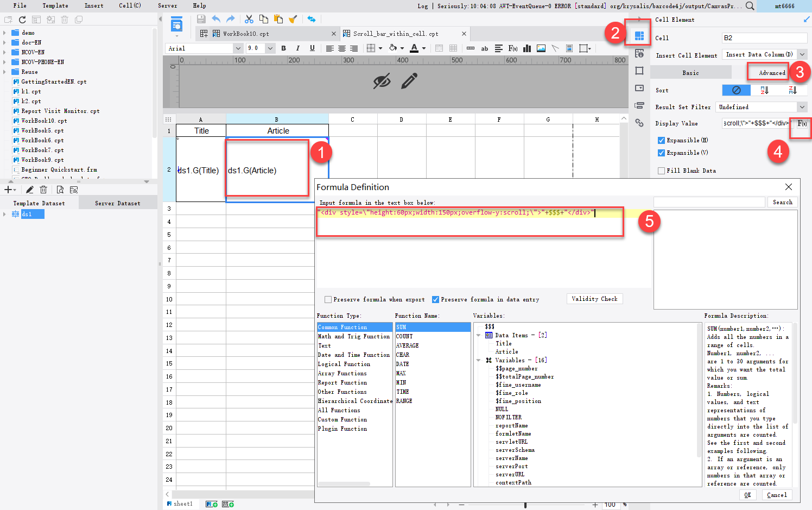This screenshot has height=510, width=812.
Task: Click the Search button in Formula Definition
Action: [x=782, y=202]
